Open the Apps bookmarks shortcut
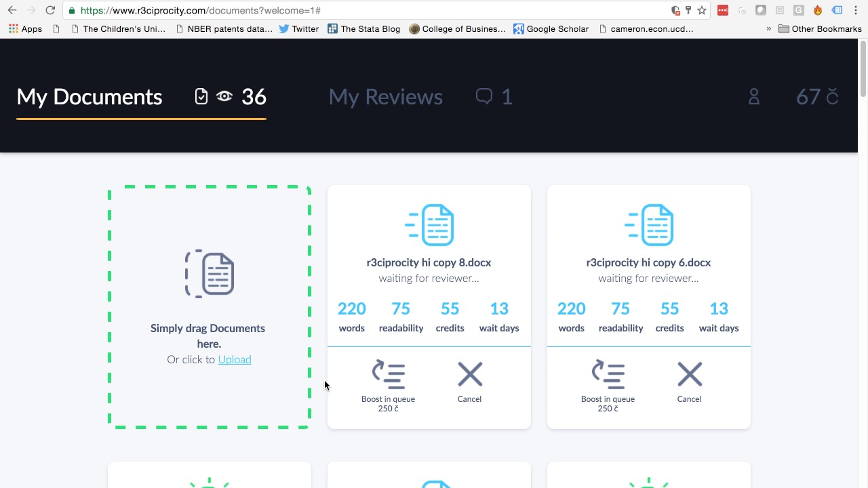The width and height of the screenshot is (868, 488). pos(25,29)
